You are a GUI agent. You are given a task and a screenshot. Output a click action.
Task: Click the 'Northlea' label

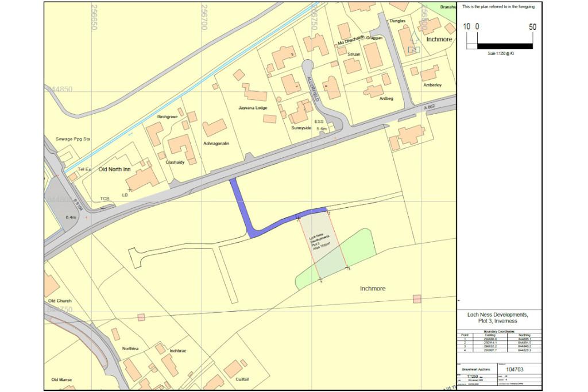pyautogui.click(x=130, y=348)
